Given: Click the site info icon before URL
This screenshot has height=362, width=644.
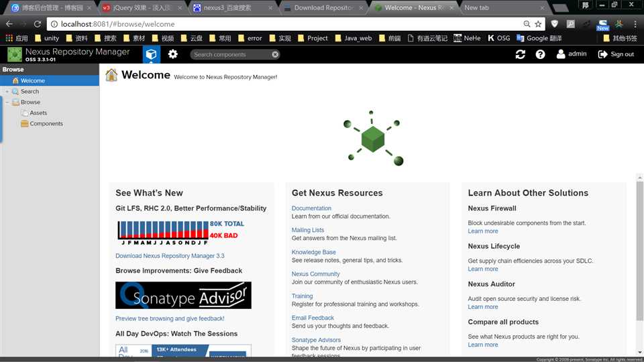Looking at the screenshot, I should 54,24.
